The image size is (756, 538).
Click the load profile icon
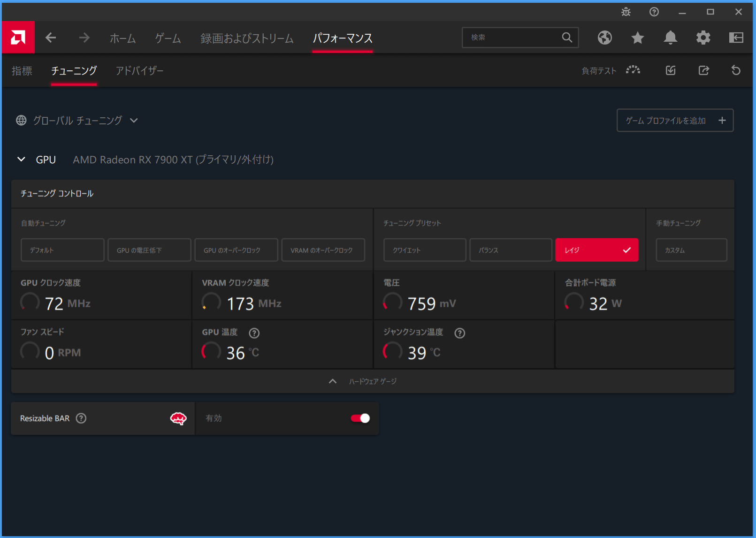tap(671, 70)
